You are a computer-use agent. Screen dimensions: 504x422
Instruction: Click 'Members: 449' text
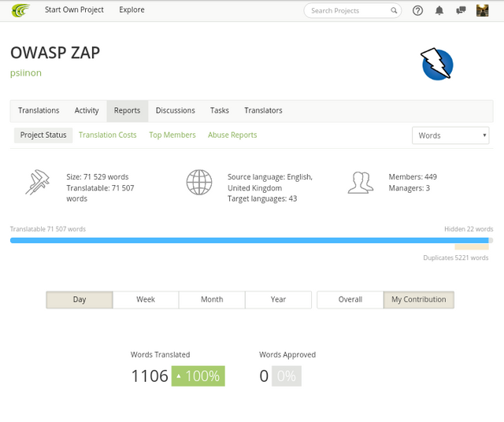click(413, 177)
